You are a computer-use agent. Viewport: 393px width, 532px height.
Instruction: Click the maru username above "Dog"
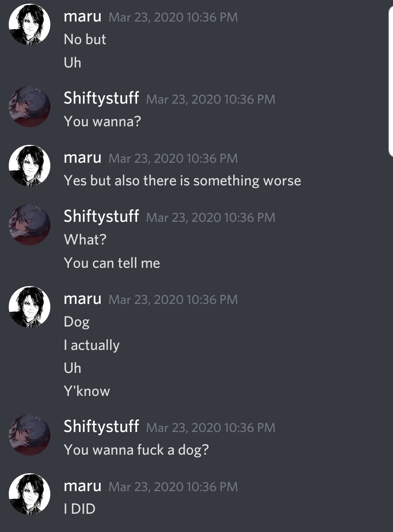click(x=82, y=299)
